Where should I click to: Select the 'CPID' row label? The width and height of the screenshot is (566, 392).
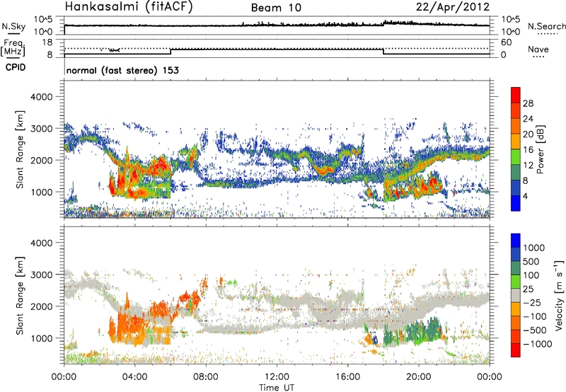(16, 67)
